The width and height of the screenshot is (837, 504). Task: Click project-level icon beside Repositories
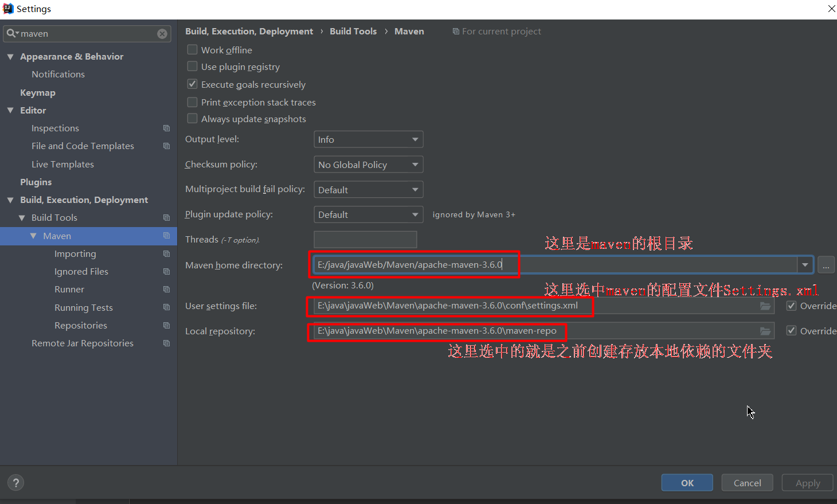tap(166, 325)
